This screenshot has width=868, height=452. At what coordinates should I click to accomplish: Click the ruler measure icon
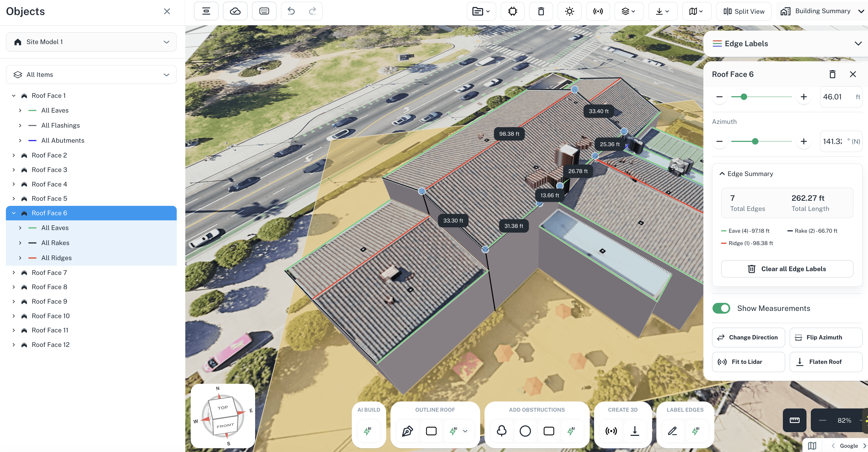(x=794, y=420)
